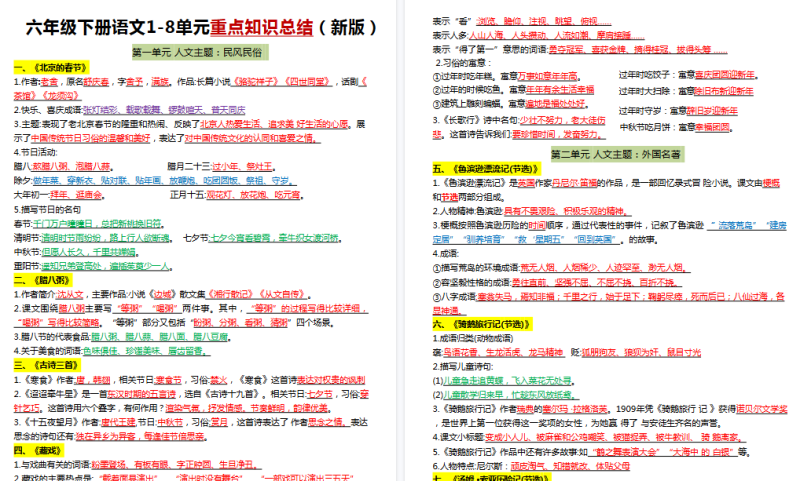This screenshot has width=800, height=481.
Task: Click the green header '第二单元 人文主题：外国名著'
Action: [x=616, y=155]
